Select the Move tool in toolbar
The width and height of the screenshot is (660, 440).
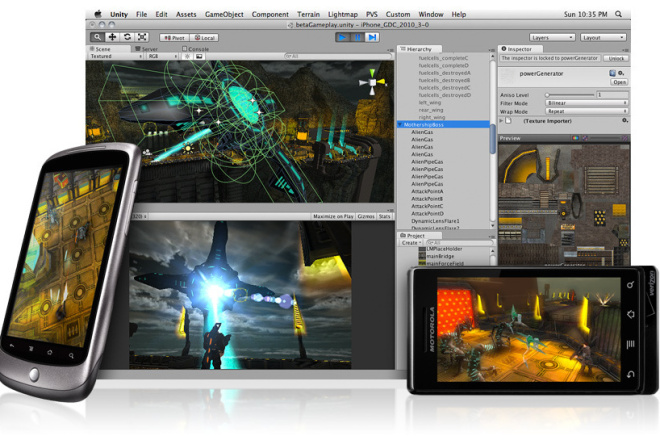113,37
